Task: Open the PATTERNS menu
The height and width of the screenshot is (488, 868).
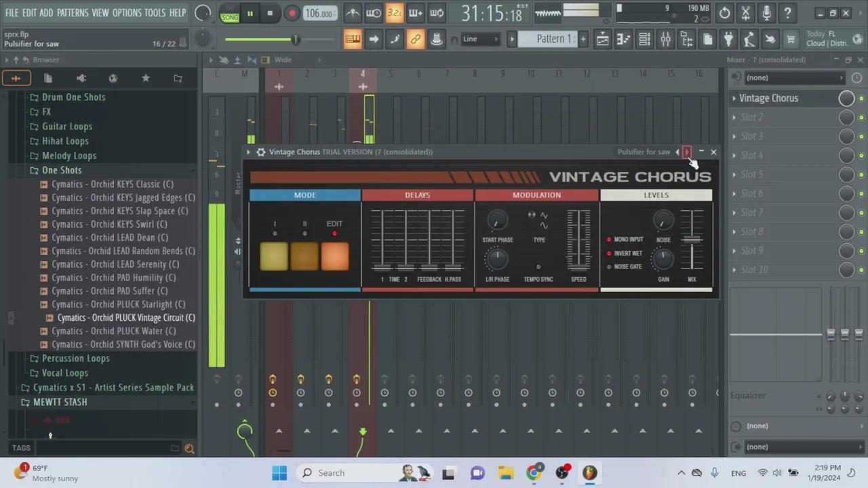Action: coord(72,13)
